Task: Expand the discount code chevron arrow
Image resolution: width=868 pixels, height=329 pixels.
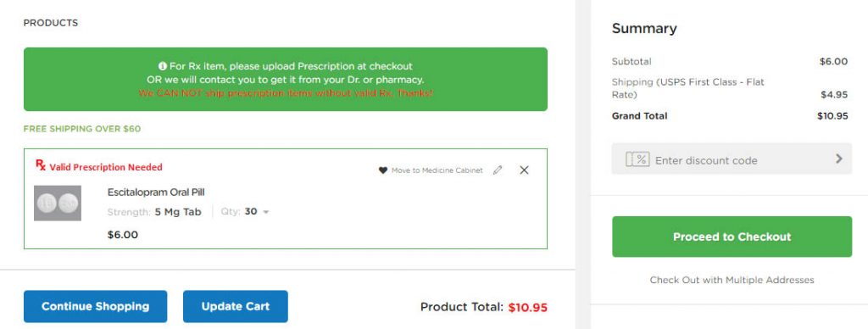Action: pyautogui.click(x=839, y=159)
